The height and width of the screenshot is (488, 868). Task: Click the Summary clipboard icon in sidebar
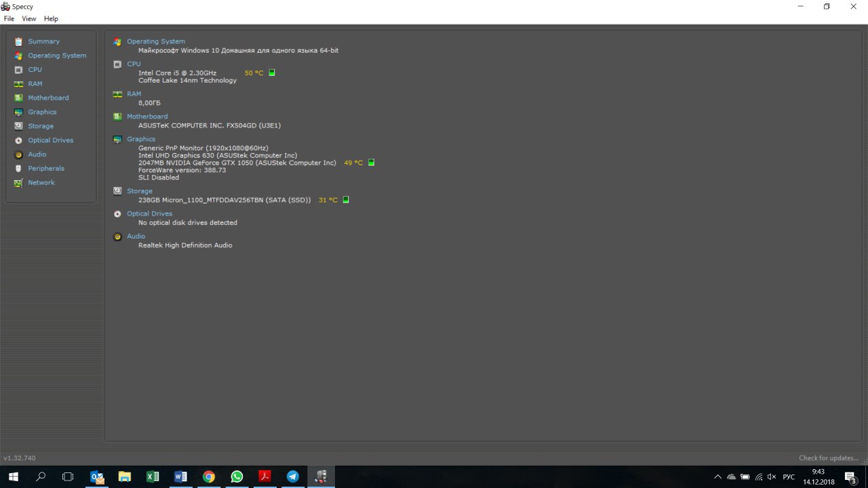click(x=18, y=41)
